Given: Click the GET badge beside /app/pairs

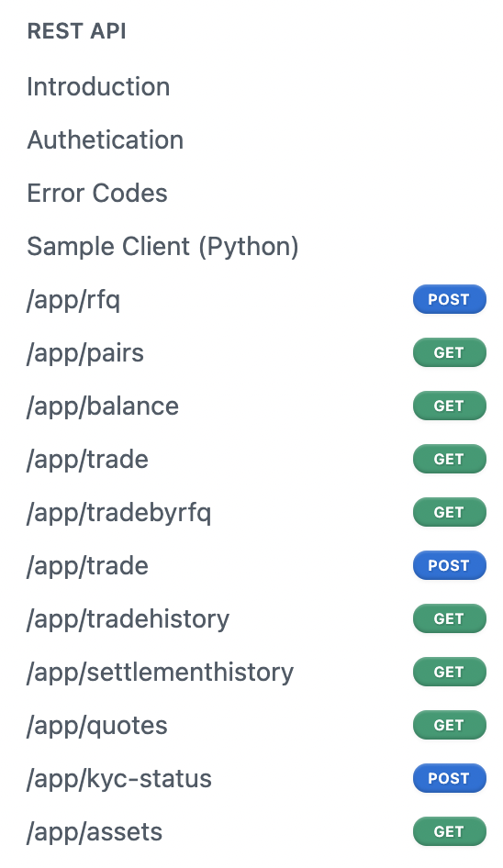Looking at the screenshot, I should click(449, 352).
